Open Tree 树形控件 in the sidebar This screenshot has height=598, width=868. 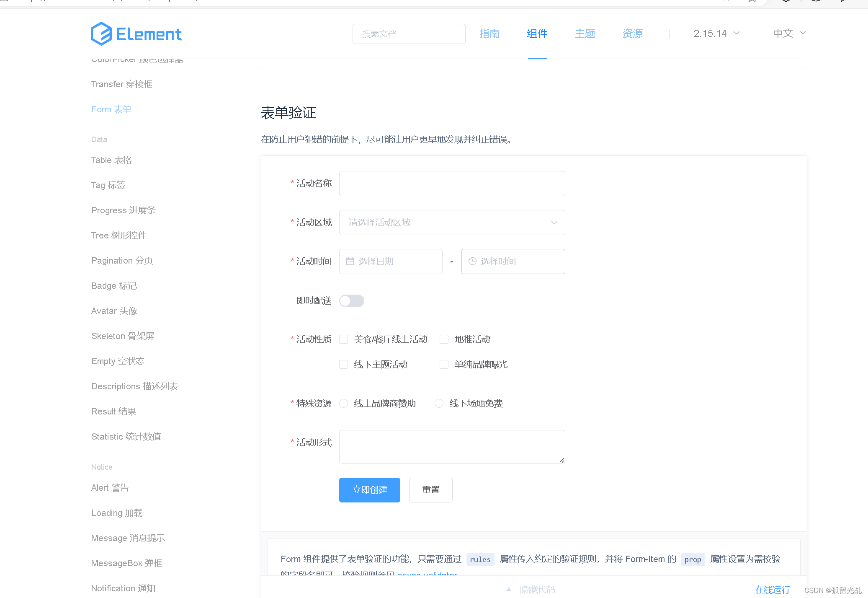tap(118, 236)
